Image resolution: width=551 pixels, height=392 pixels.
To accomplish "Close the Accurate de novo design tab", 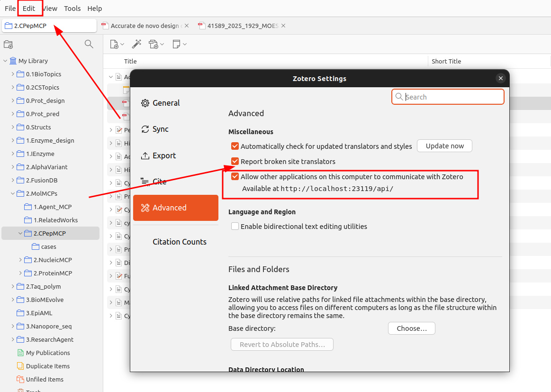I will pyautogui.click(x=187, y=26).
